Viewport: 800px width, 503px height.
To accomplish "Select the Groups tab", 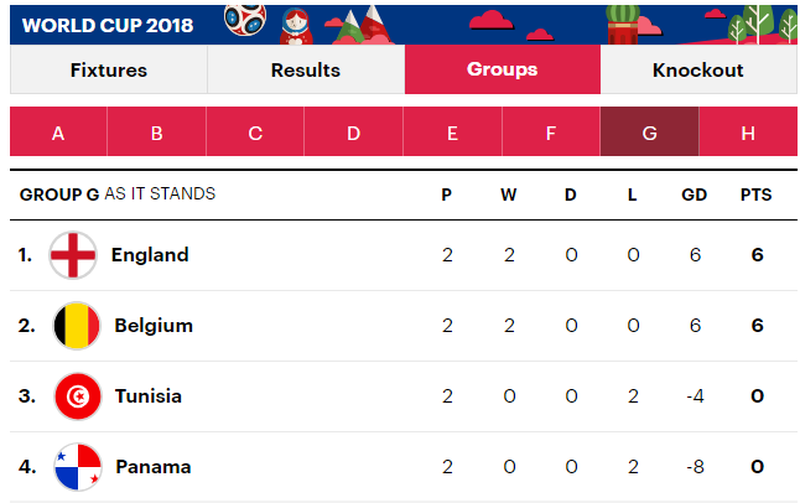I will coord(502,70).
